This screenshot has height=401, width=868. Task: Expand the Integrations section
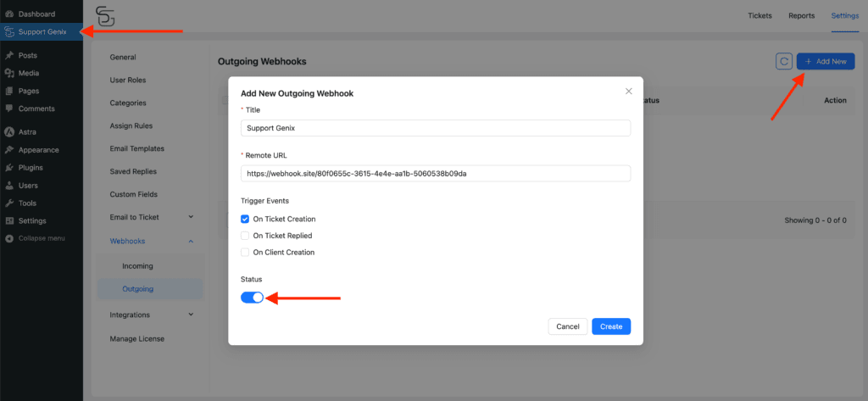(x=191, y=315)
